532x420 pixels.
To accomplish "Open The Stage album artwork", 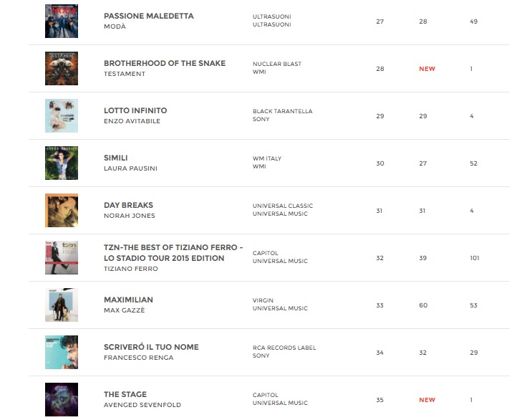I will coord(62,400).
